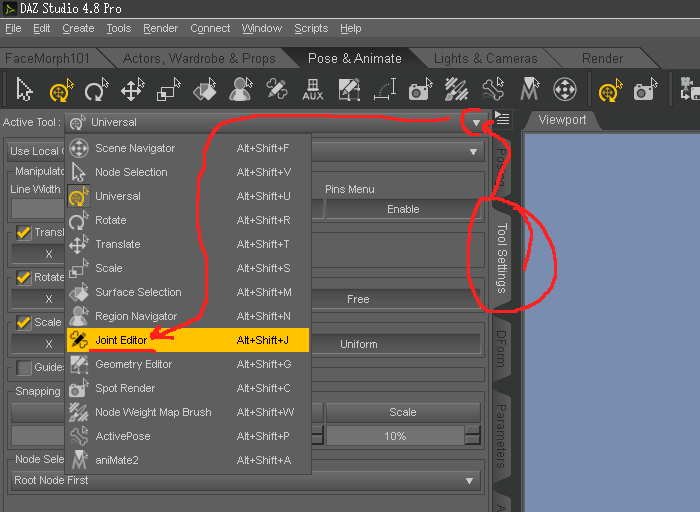
Task: Open the pane options menu icon
Action: coord(502,119)
